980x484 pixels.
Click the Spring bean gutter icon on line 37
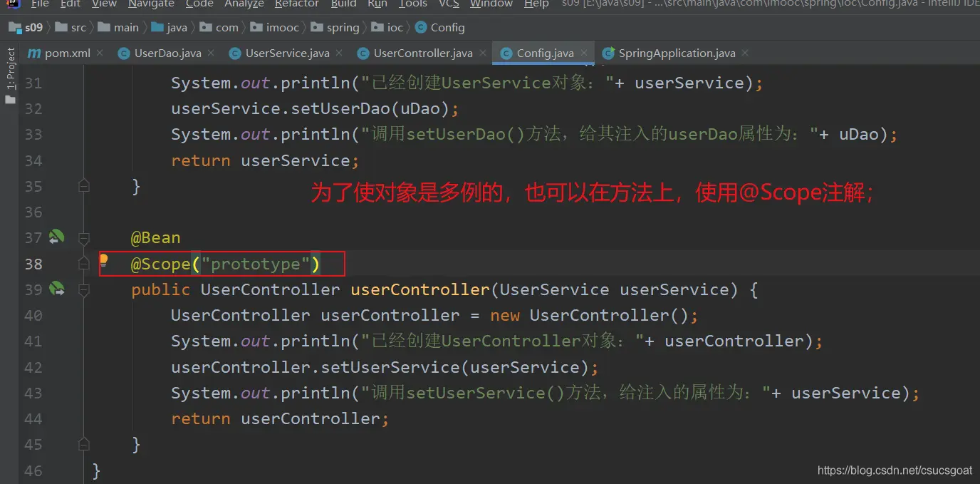click(56, 237)
